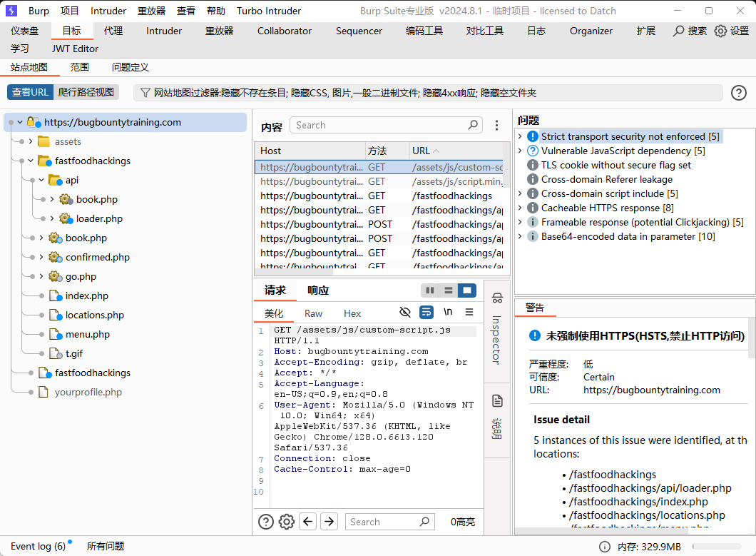
Task: Open the JWT Editor tab
Action: (x=75, y=49)
